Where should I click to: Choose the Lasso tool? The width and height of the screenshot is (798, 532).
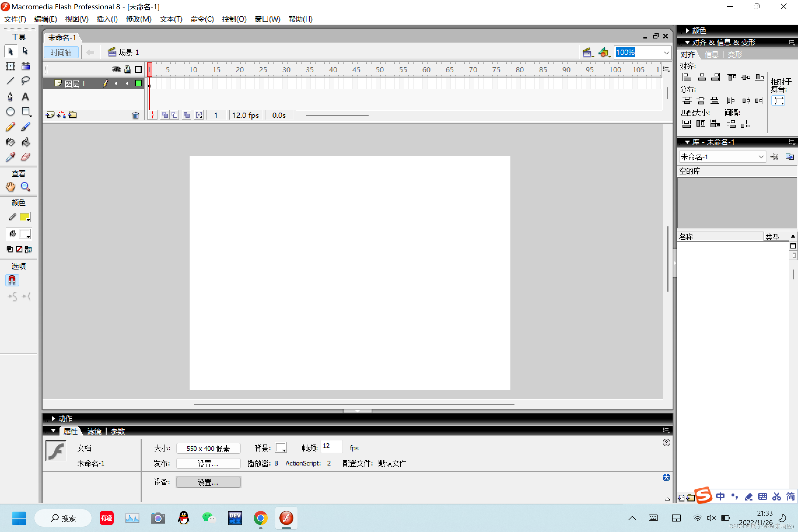(x=25, y=81)
